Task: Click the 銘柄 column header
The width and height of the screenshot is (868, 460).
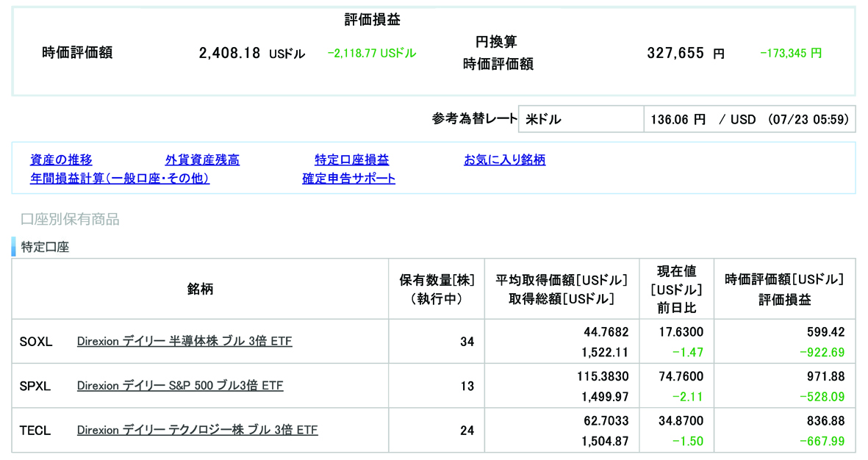Action: 200,289
